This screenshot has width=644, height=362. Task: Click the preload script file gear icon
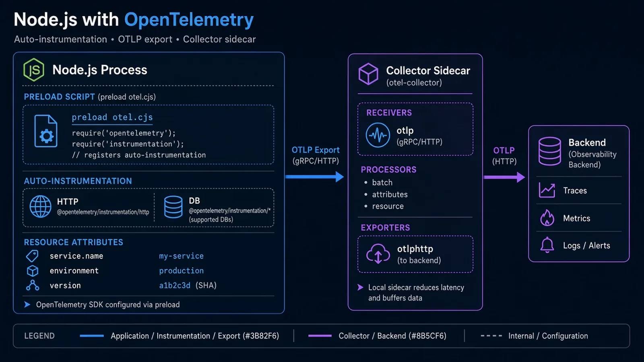coord(46,131)
